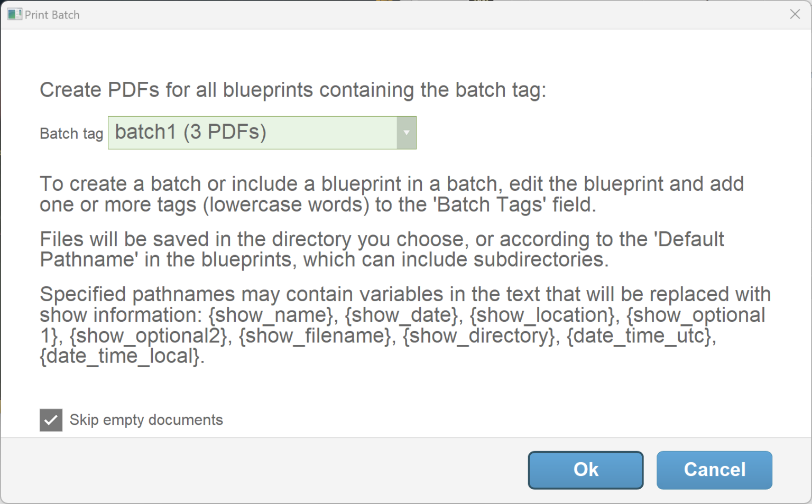
Task: Click the 'Create PDFs for all blueprints' heading
Action: 292,90
